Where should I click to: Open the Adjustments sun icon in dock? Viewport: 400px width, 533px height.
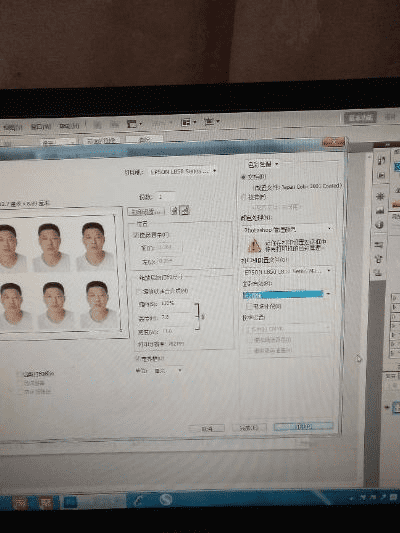coord(380,196)
